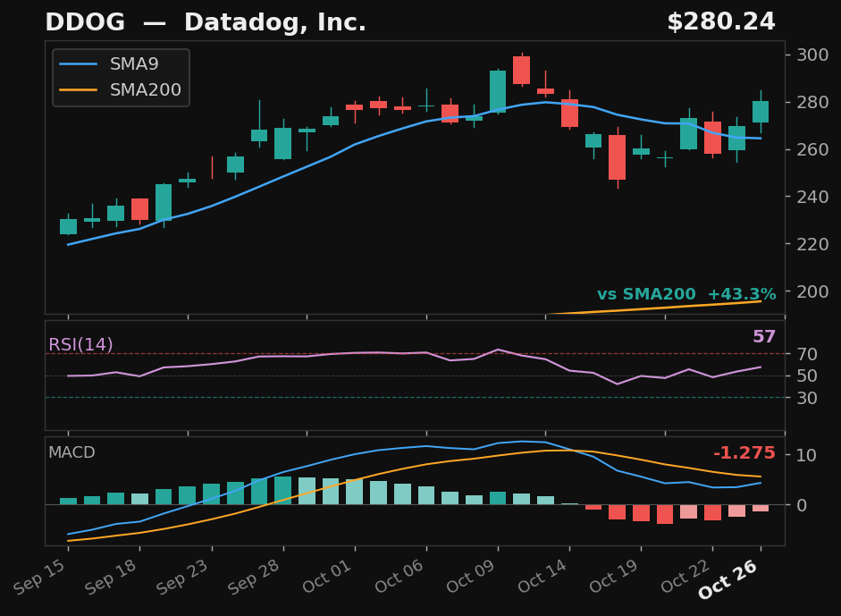This screenshot has height=616, width=841.
Task: Click the bold Oct 26 date label
Action: tap(728, 579)
